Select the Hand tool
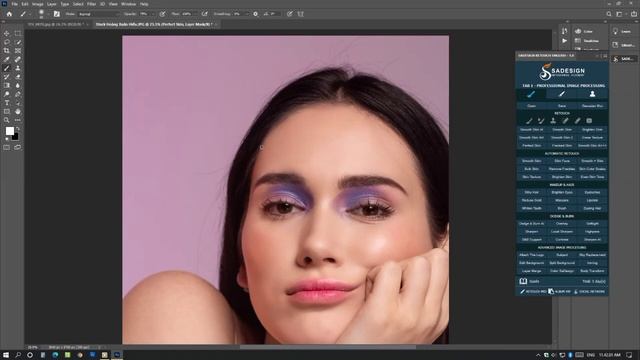The width and height of the screenshot is (640, 360). (x=18, y=111)
